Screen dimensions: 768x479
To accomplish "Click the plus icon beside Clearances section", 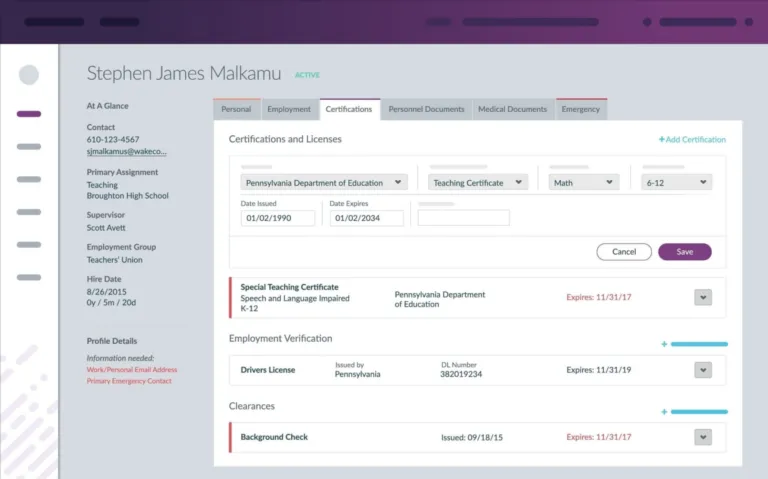I will [x=664, y=412].
